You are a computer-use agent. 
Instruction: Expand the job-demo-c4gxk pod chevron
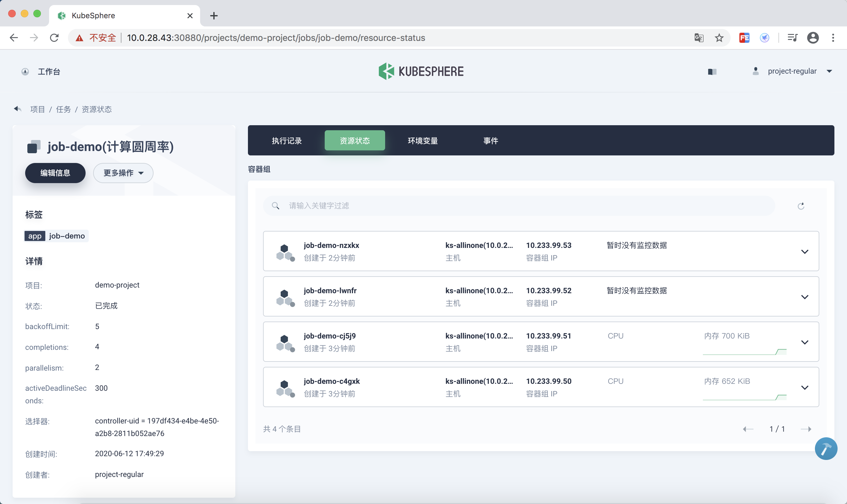805,388
